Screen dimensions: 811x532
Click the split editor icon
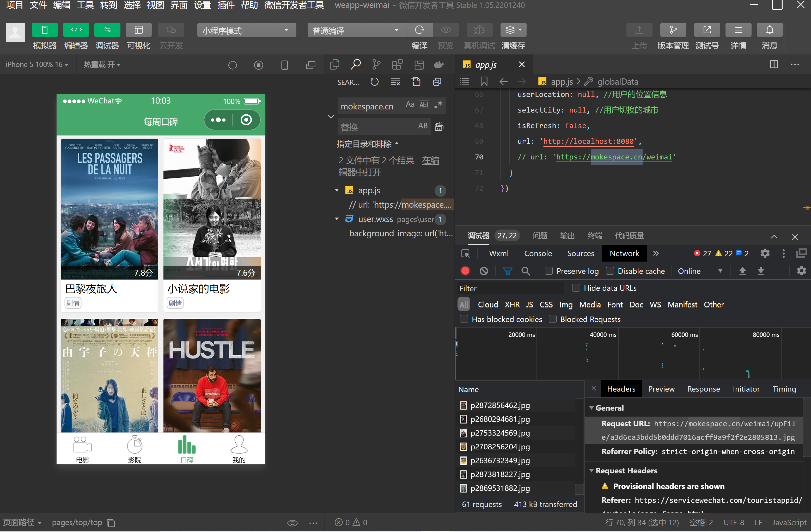(774, 64)
